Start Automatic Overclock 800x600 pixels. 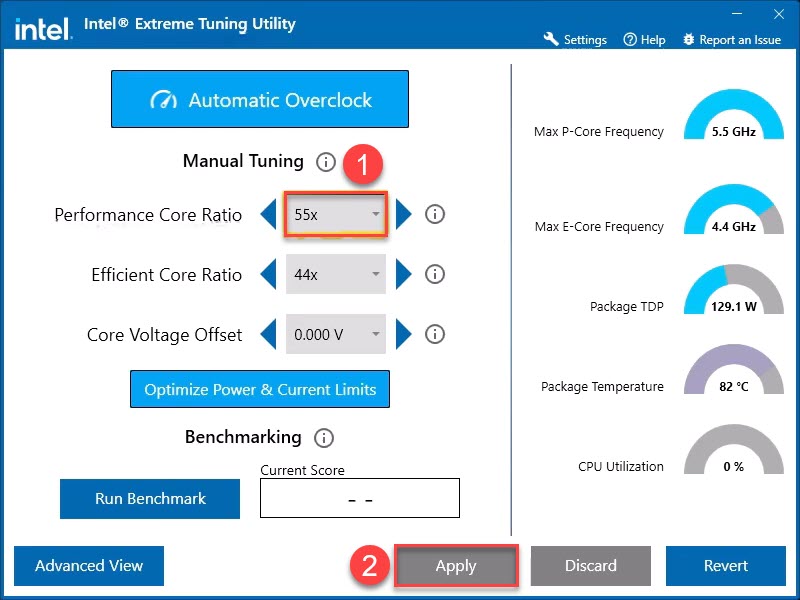pyautogui.click(x=260, y=99)
